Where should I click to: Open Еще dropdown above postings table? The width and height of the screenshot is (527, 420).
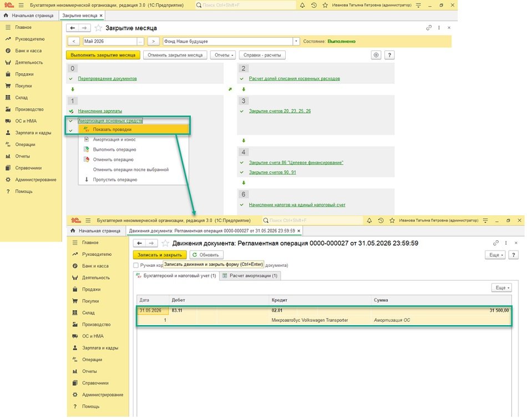502,288
